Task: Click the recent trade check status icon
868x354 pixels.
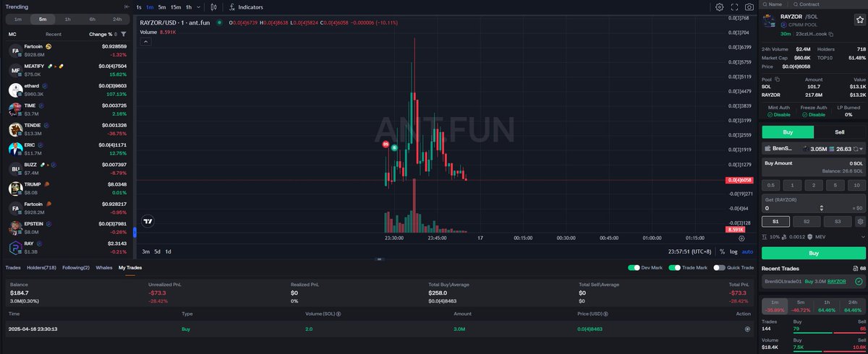Action: point(858,282)
